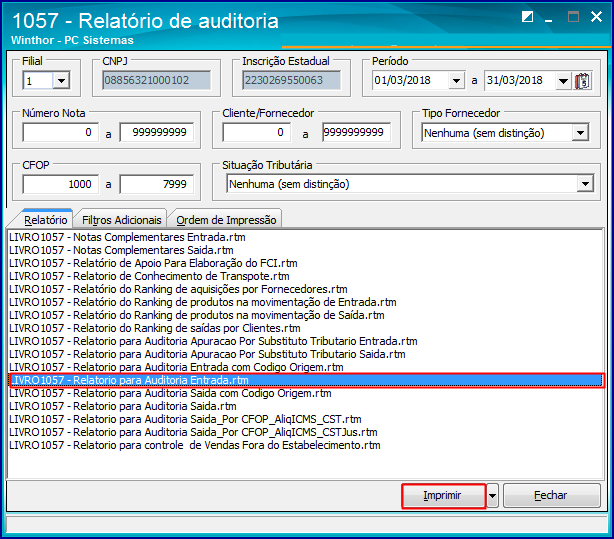614x539 pixels.
Task: Focus the CFOP start field 1000
Action: coord(61,184)
